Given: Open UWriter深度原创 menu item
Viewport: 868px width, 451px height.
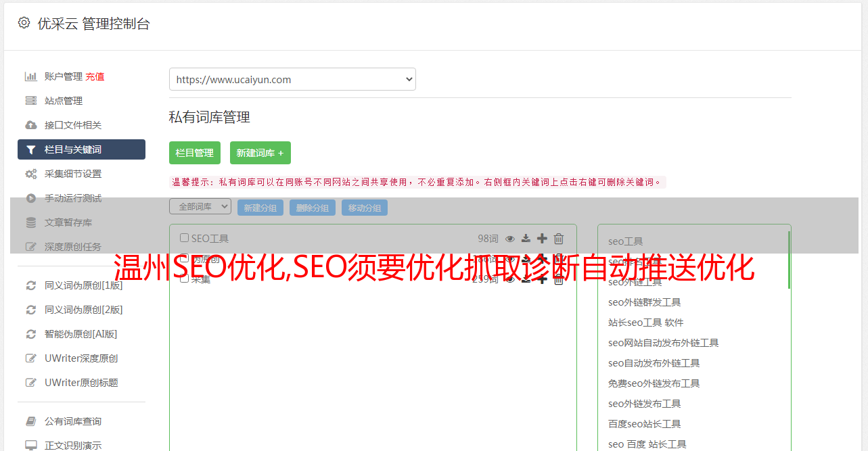Looking at the screenshot, I should click(81, 358).
